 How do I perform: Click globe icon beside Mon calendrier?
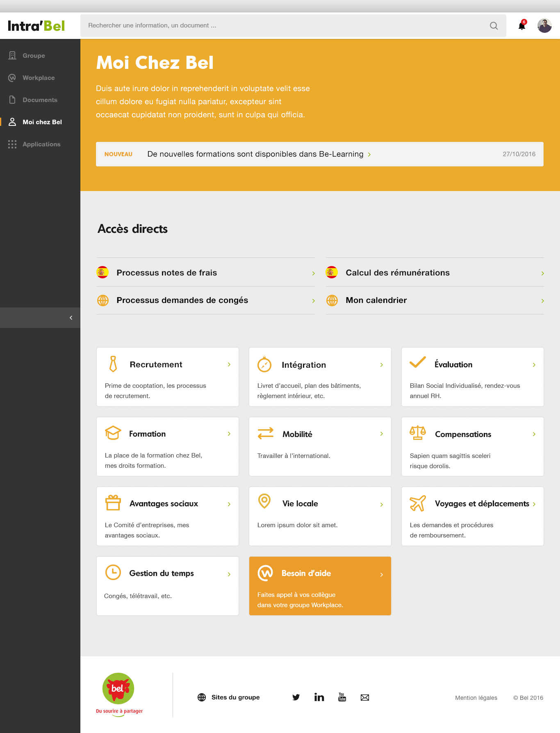pos(332,300)
